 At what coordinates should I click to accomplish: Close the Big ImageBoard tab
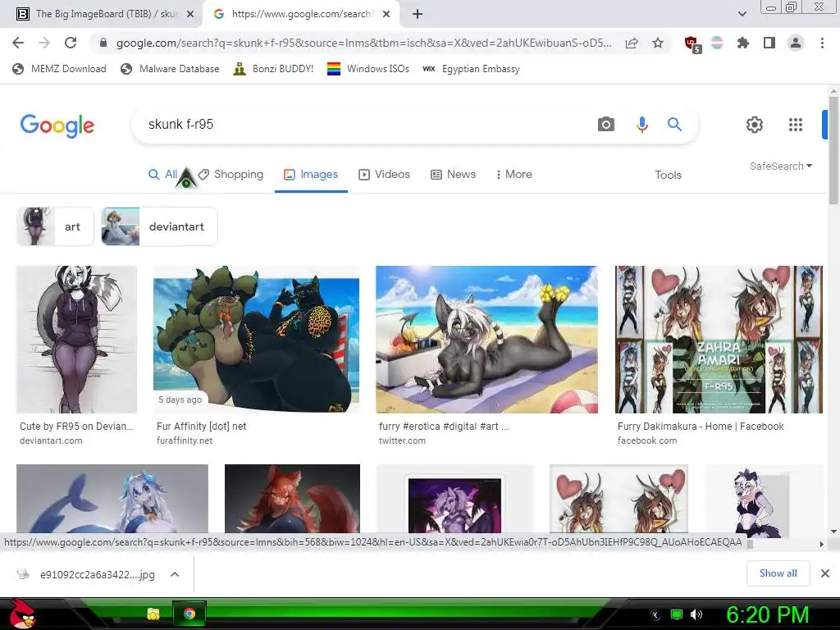coord(190,15)
